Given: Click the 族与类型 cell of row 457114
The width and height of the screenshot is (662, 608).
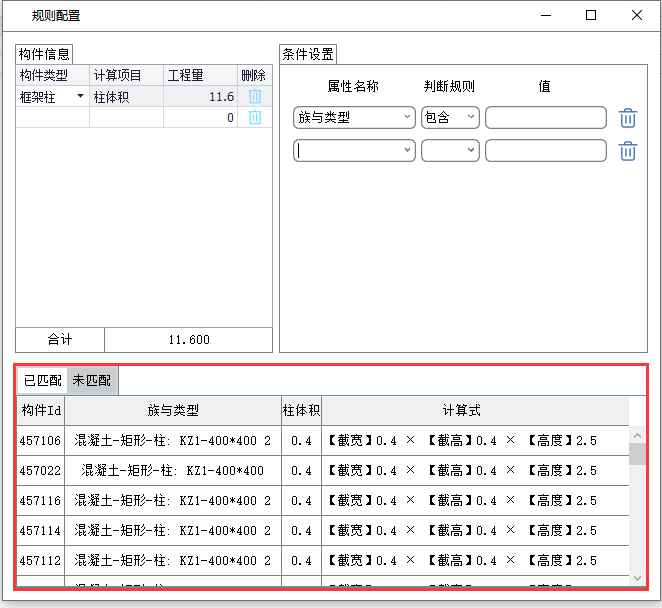Looking at the screenshot, I should pos(173,531).
